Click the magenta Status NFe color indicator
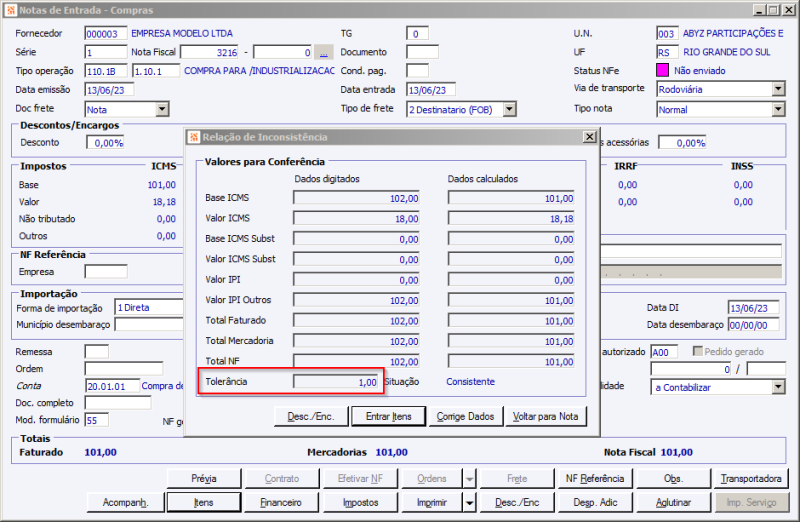The image size is (800, 522). click(662, 71)
